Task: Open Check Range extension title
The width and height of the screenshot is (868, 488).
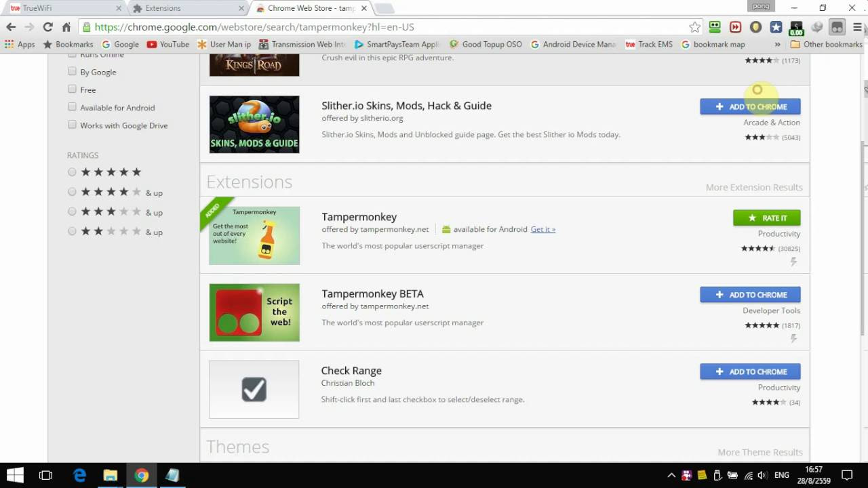Action: pyautogui.click(x=351, y=371)
